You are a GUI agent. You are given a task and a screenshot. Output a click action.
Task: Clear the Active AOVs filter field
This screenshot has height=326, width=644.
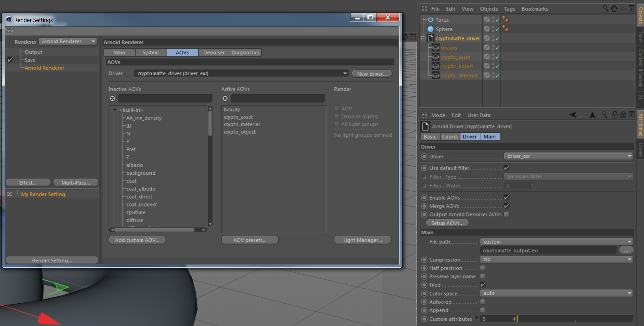[225, 98]
